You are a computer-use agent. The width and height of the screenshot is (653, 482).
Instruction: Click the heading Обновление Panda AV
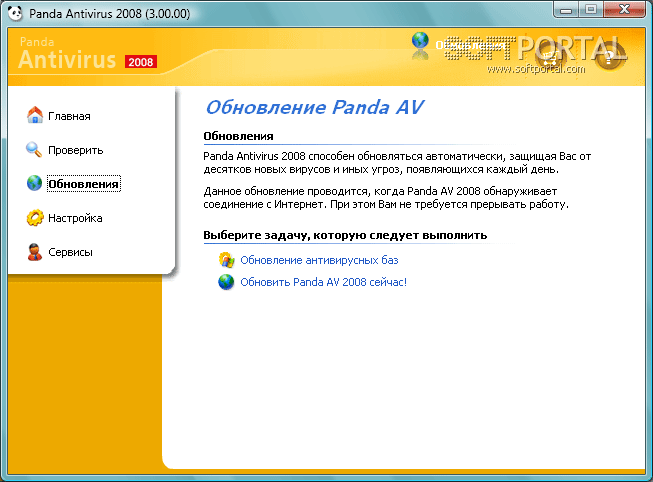tap(315, 107)
